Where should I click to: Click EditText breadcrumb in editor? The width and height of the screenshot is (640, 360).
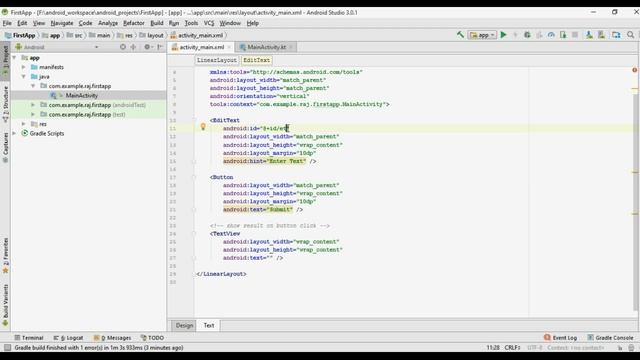tap(256, 60)
